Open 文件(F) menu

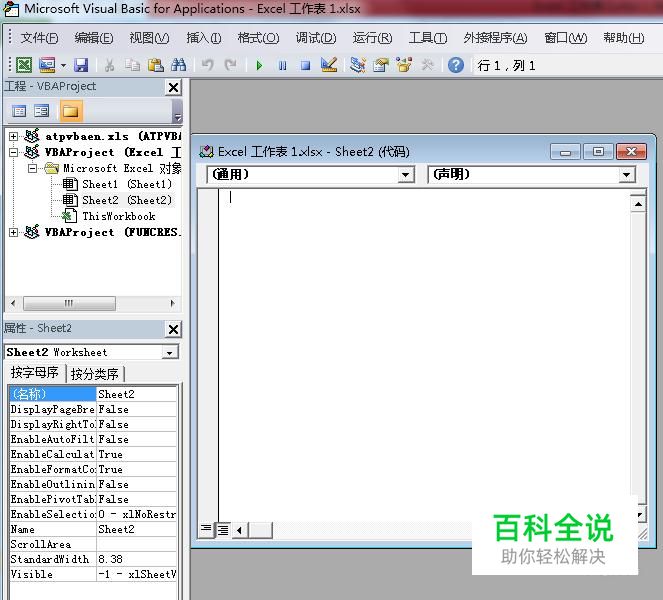point(39,38)
